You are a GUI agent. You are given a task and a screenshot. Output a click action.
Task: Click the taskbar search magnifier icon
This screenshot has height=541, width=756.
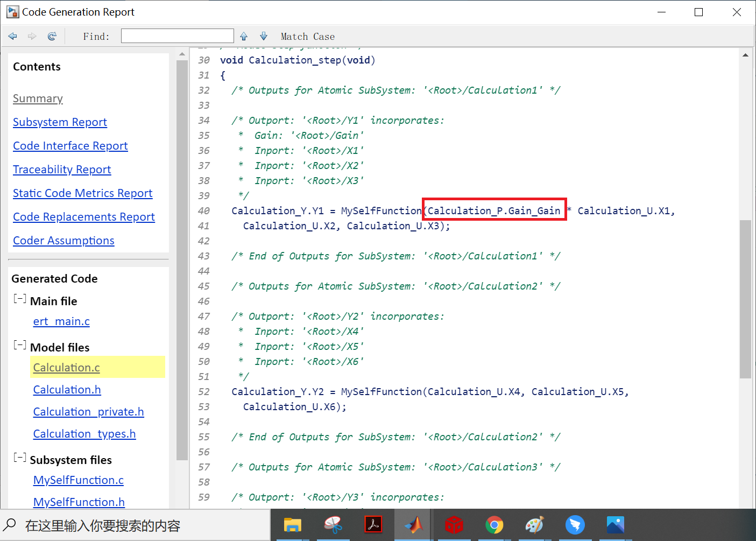(10, 525)
